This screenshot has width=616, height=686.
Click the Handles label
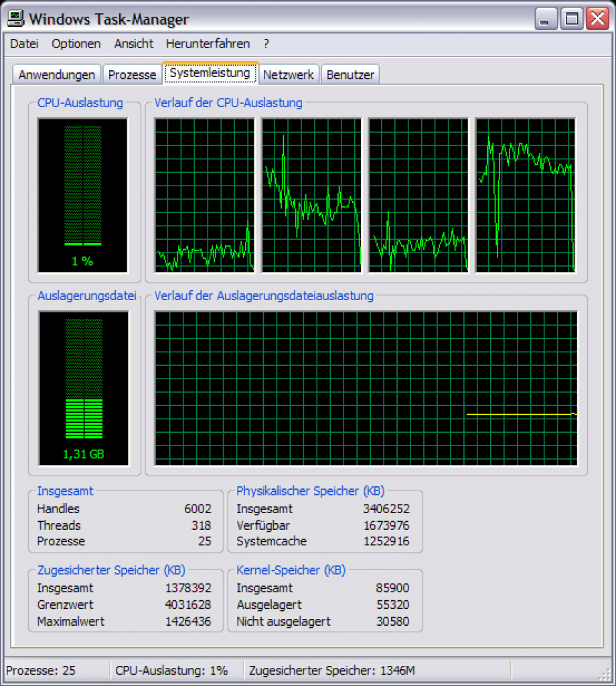[58, 509]
